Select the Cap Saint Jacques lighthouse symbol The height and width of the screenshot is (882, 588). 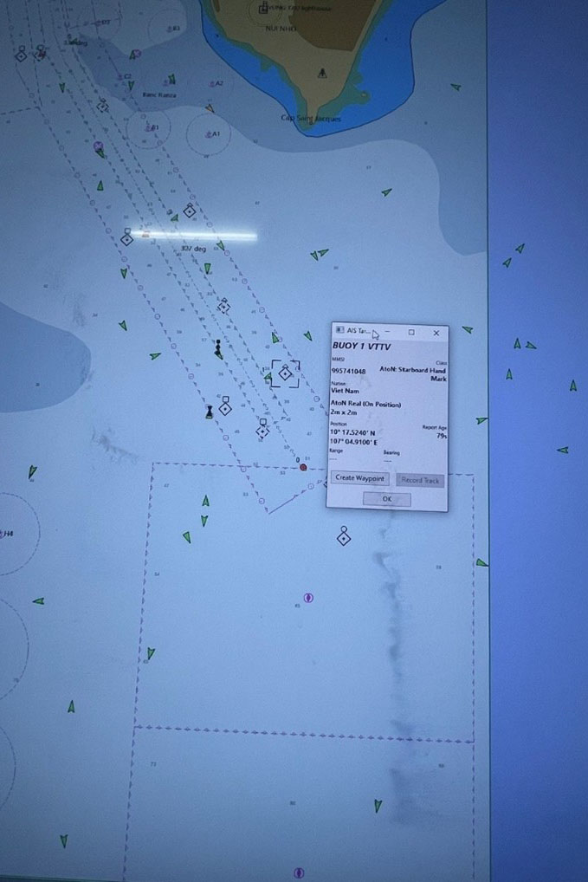coord(322,73)
